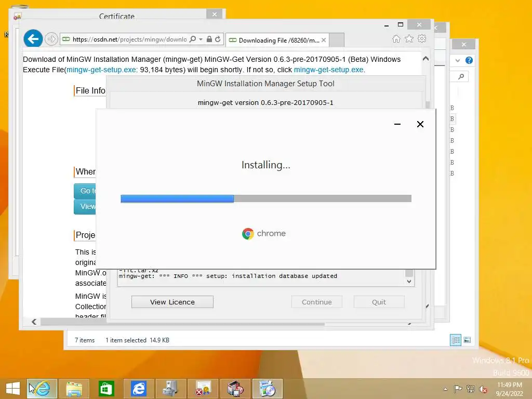Click the File Explorer search magnifier

pos(461,76)
